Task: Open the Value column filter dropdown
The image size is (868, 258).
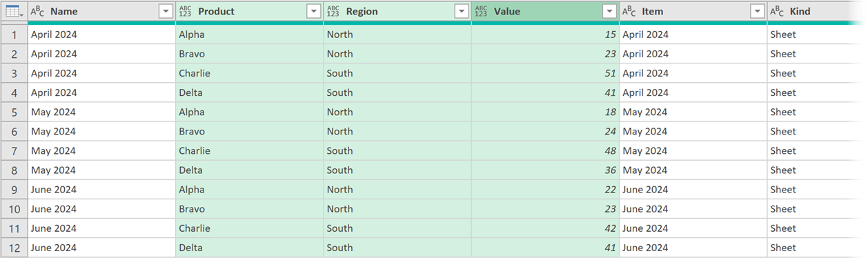Action: pyautogui.click(x=609, y=11)
